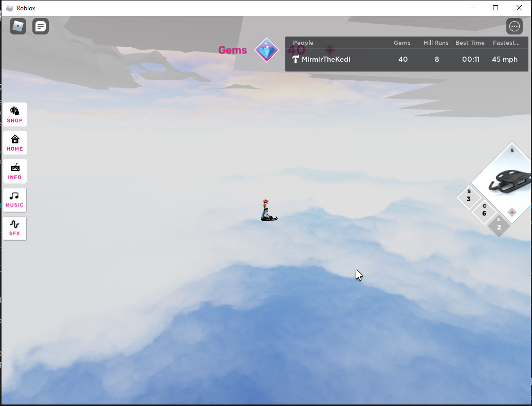The image size is (532, 406).
Task: Open the Roblox main menu icon
Action: [x=18, y=26]
